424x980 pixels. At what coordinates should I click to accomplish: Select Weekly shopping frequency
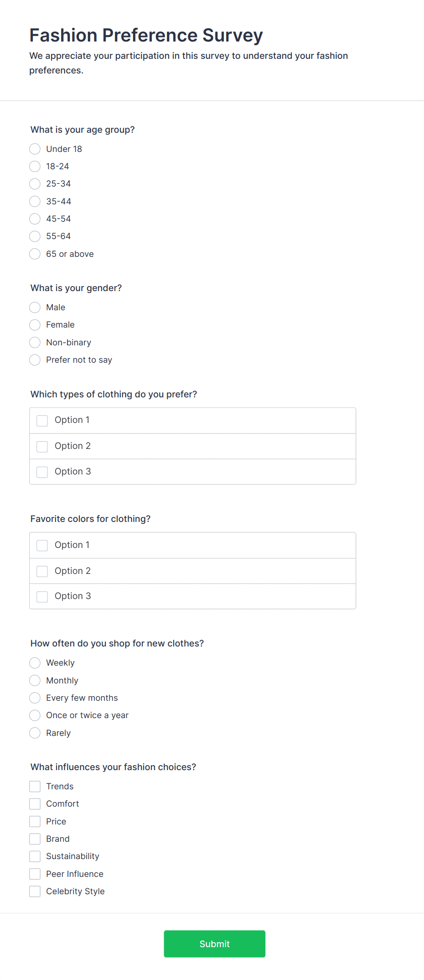coord(35,663)
